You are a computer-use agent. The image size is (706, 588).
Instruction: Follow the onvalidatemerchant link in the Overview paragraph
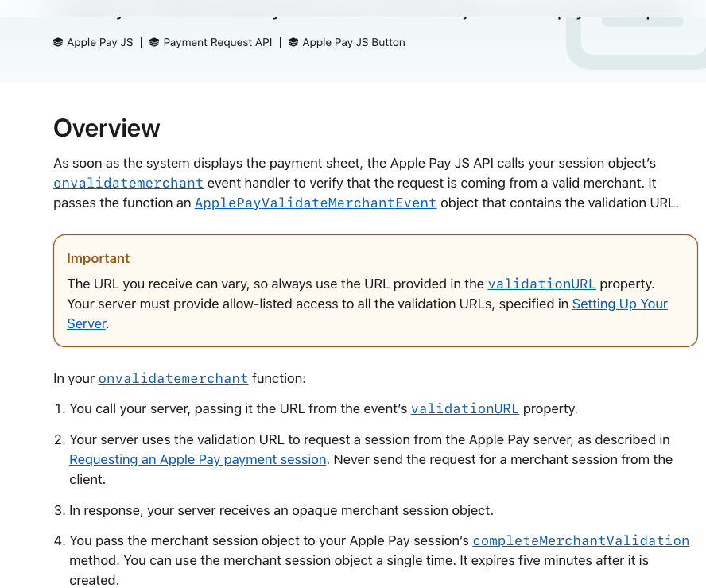[128, 183]
